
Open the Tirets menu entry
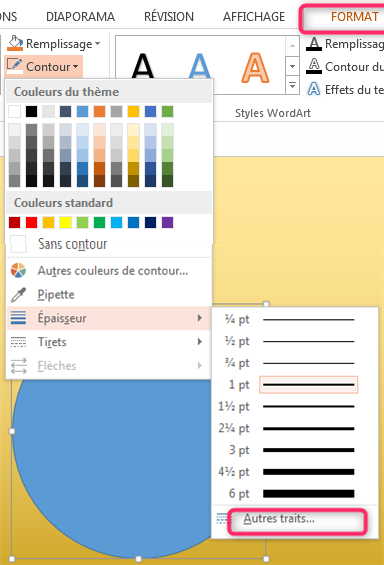[x=109, y=342]
